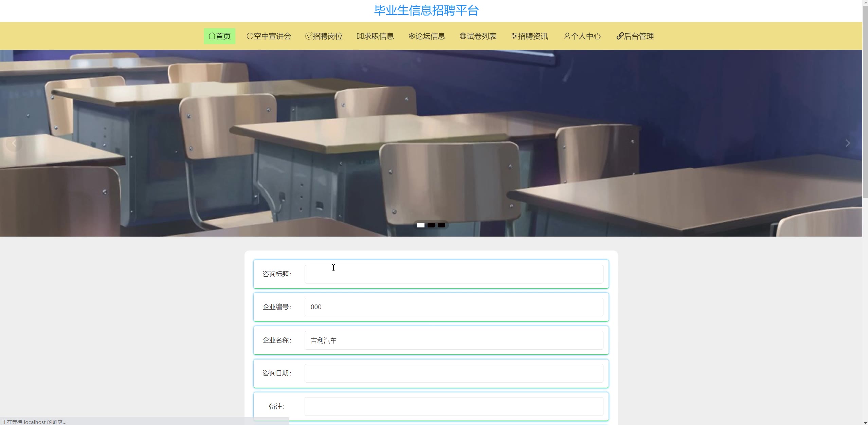Screen dimensions: 868x425
Task: Click the 咨询日期 label text
Action: [277, 373]
